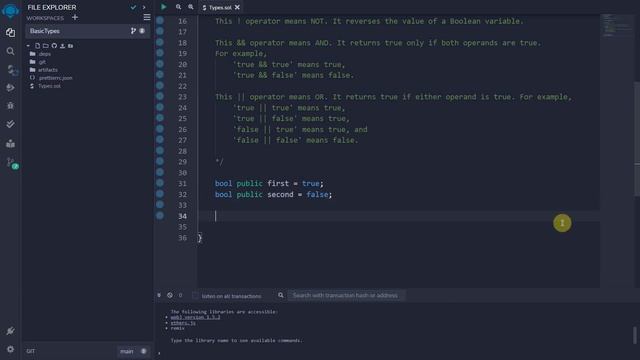Image resolution: width=640 pixels, height=360 pixels.
Task: Clear the terminal console icon
Action: coord(170,295)
